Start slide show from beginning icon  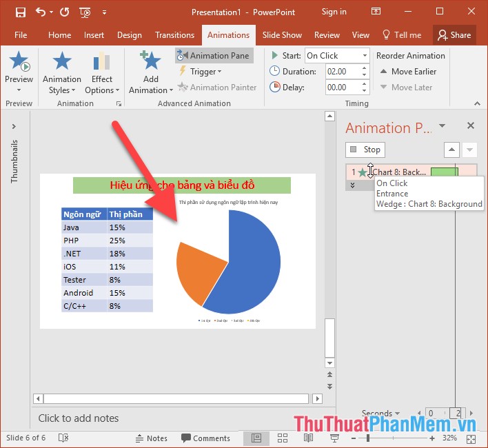coord(85,12)
